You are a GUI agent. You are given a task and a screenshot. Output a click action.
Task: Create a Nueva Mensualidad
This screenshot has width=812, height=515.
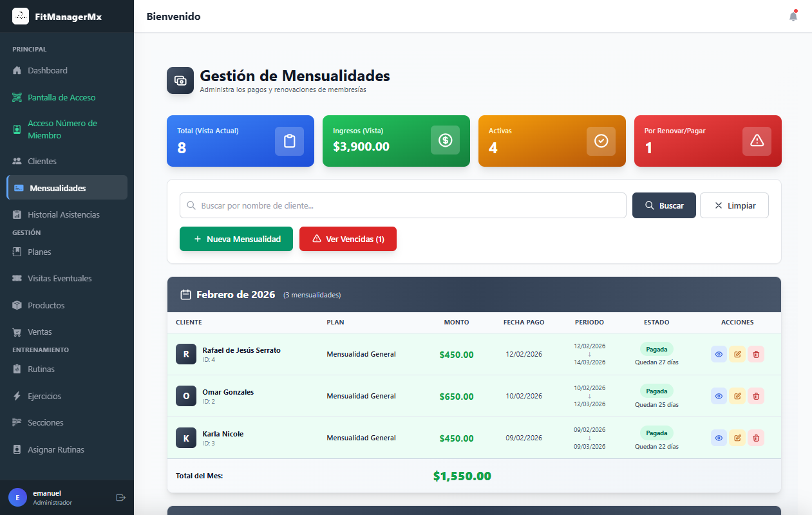coord(236,239)
